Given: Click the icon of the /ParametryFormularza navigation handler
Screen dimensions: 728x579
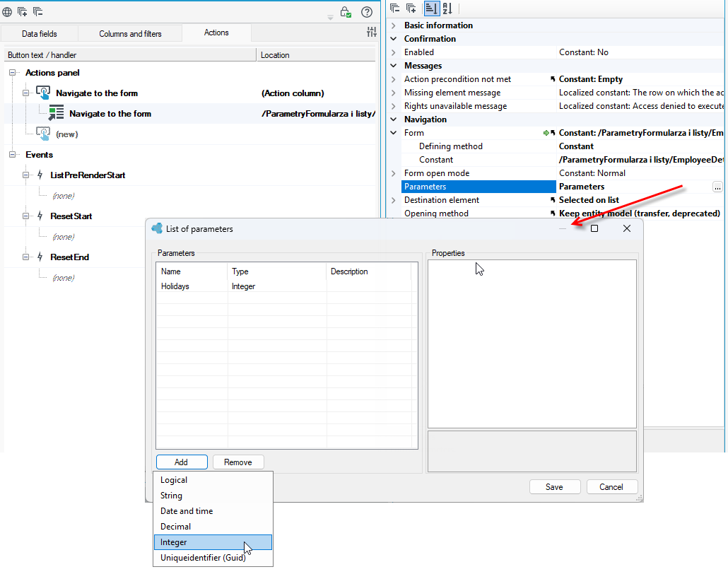Looking at the screenshot, I should [x=56, y=113].
